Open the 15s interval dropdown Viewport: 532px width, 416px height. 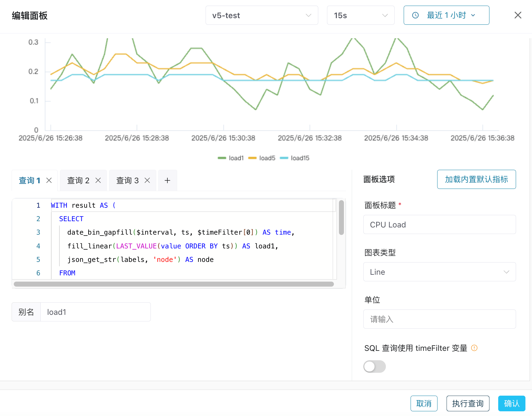tap(361, 15)
